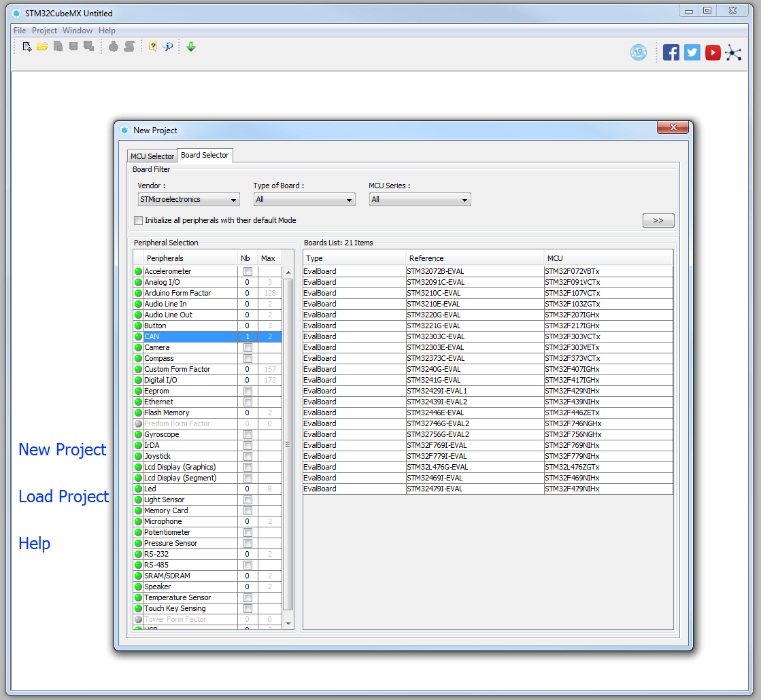The width and height of the screenshot is (761, 700).
Task: Select the STM32479I-EVAL board row
Action: point(488,489)
